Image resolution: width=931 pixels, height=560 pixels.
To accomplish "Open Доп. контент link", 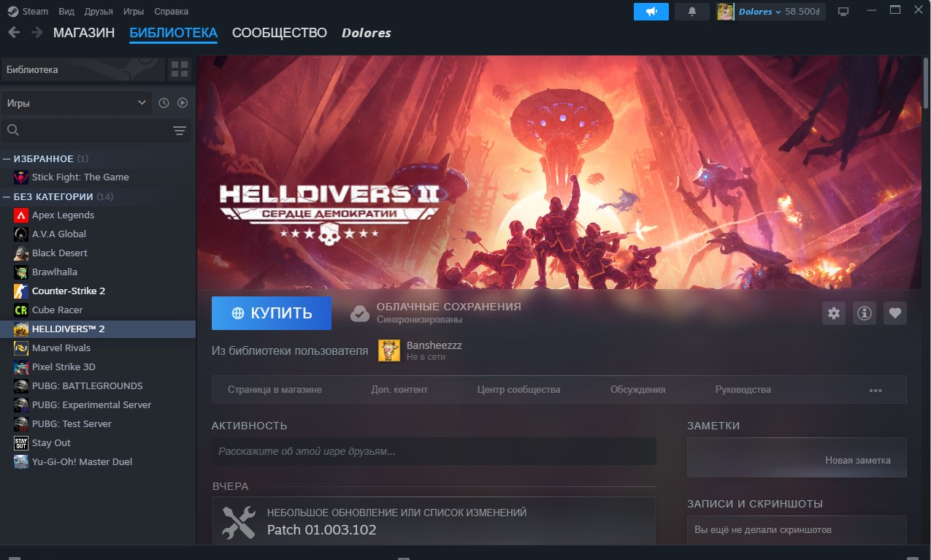I will (x=399, y=390).
